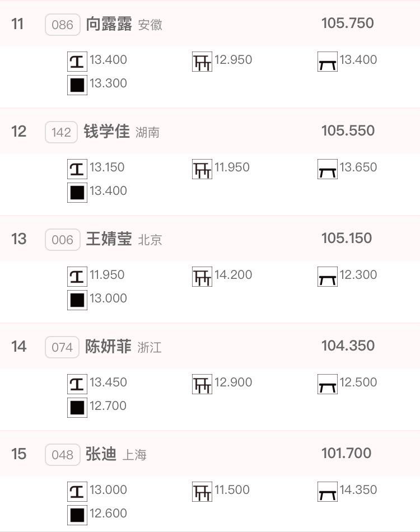Click total score 101.700
Image resolution: width=420 pixels, height=532 pixels.
(347, 453)
